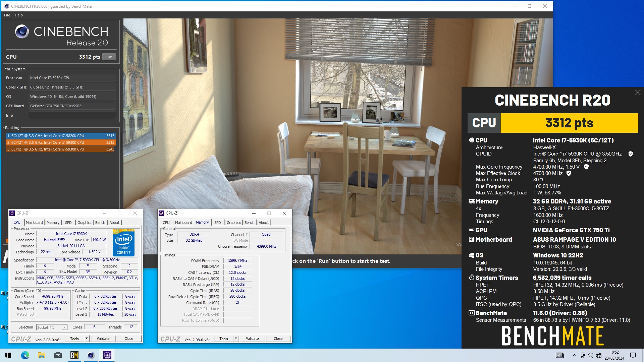Select highlighted ranking entry scoring 3312
Viewport: 644px width, 362px height.
[x=61, y=142]
